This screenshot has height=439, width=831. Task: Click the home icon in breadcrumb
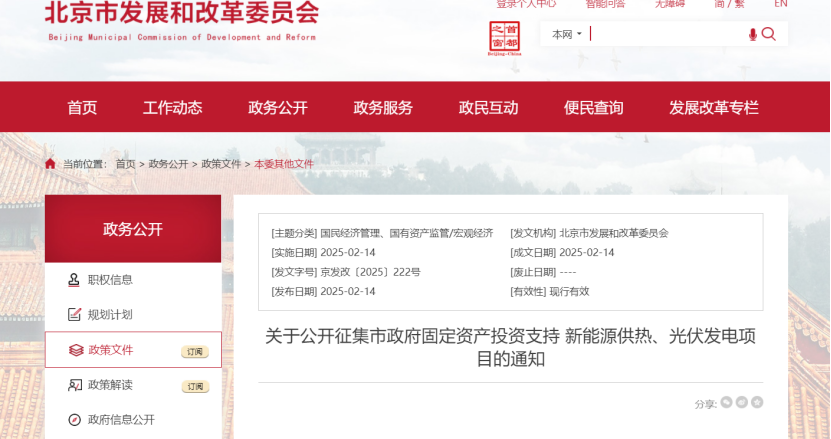click(50, 163)
